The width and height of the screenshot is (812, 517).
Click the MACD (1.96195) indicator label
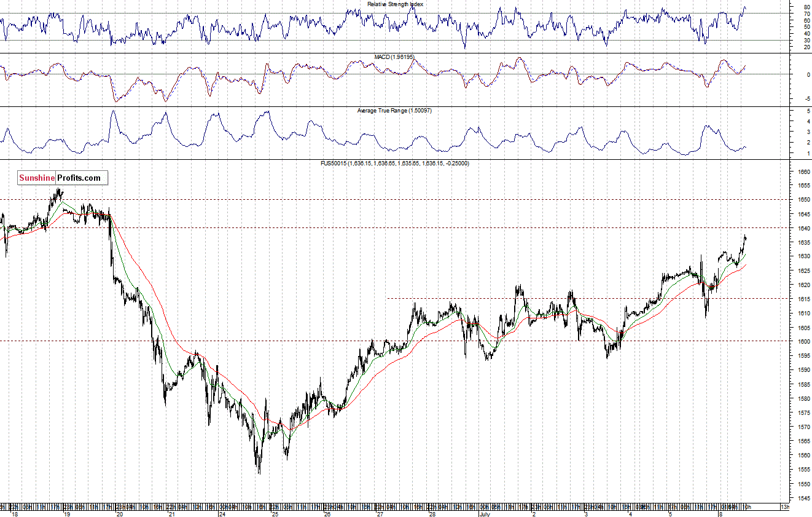pyautogui.click(x=394, y=57)
